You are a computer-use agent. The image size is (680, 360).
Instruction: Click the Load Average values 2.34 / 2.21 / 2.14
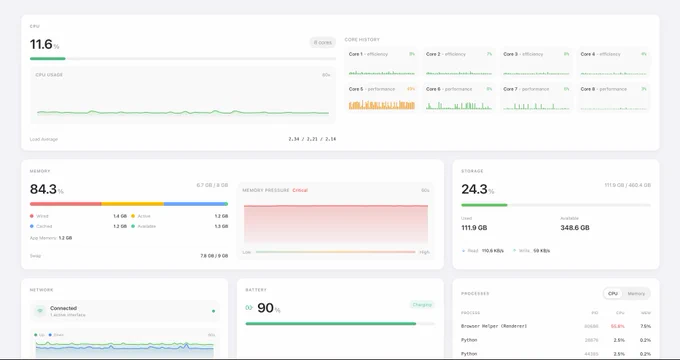click(312, 139)
